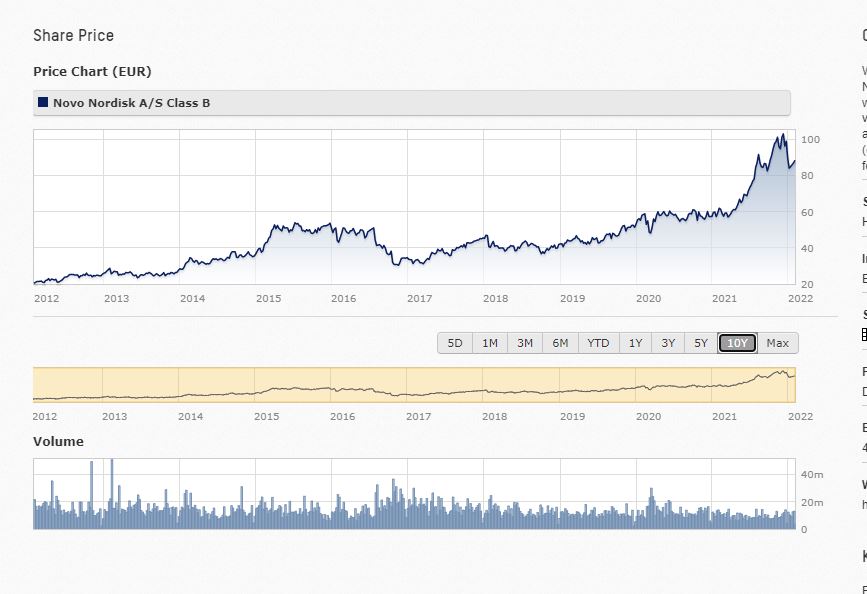
Task: Click the price peak near 100 in 2021
Action: (780, 136)
